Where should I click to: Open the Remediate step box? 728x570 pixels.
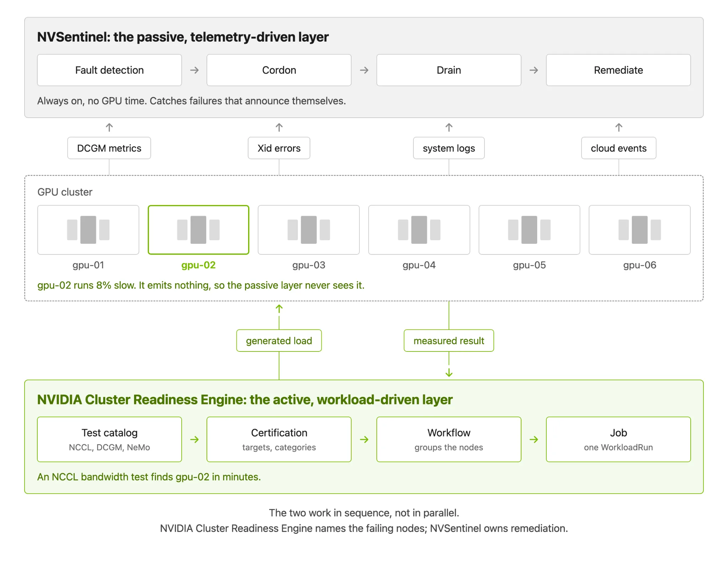pyautogui.click(x=619, y=70)
